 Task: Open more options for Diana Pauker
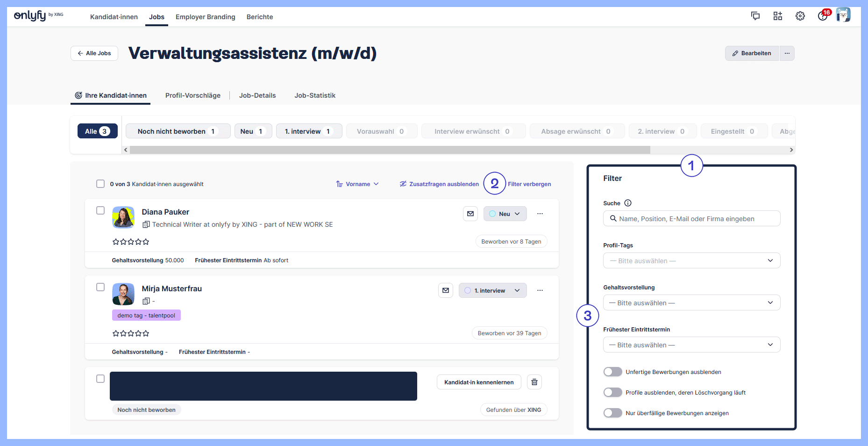(540, 214)
